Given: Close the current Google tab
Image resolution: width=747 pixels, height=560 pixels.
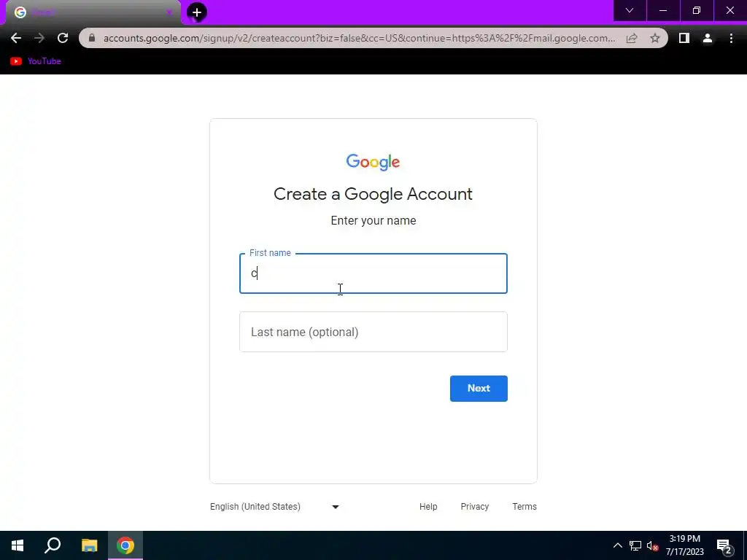Looking at the screenshot, I should [x=169, y=12].
